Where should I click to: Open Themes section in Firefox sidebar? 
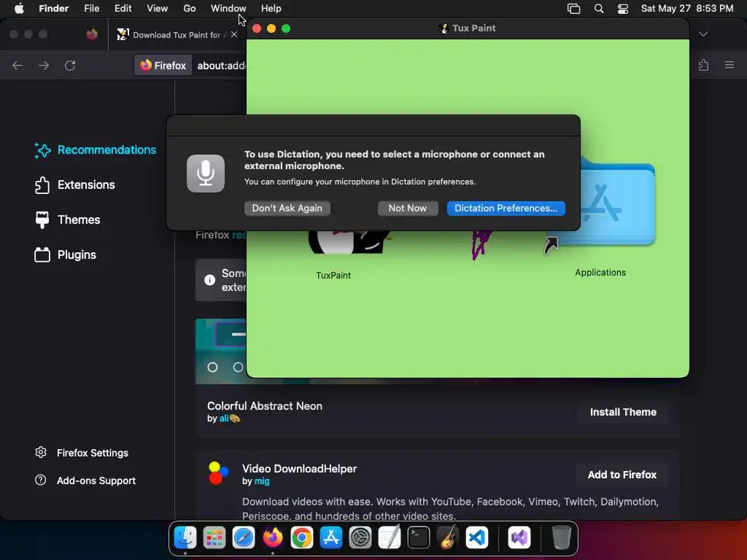pyautogui.click(x=68, y=219)
